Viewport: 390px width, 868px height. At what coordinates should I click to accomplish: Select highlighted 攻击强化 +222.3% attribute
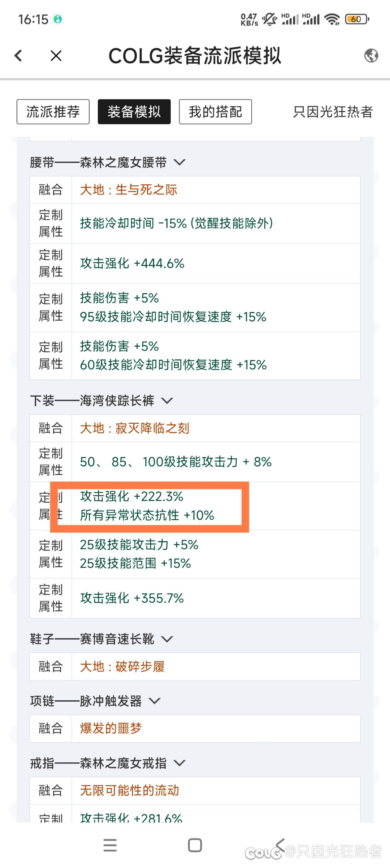[132, 496]
